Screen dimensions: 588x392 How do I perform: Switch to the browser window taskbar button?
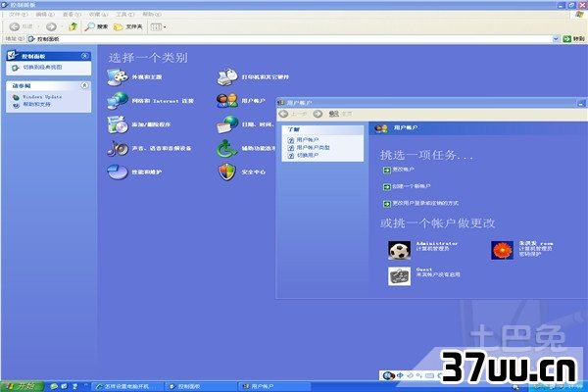(127, 386)
